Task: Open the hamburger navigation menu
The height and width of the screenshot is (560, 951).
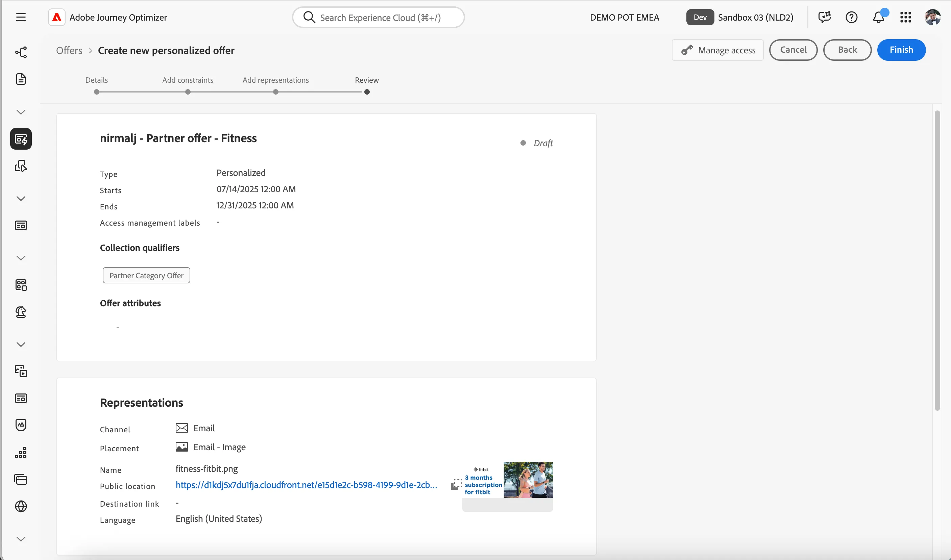Action: [21, 17]
